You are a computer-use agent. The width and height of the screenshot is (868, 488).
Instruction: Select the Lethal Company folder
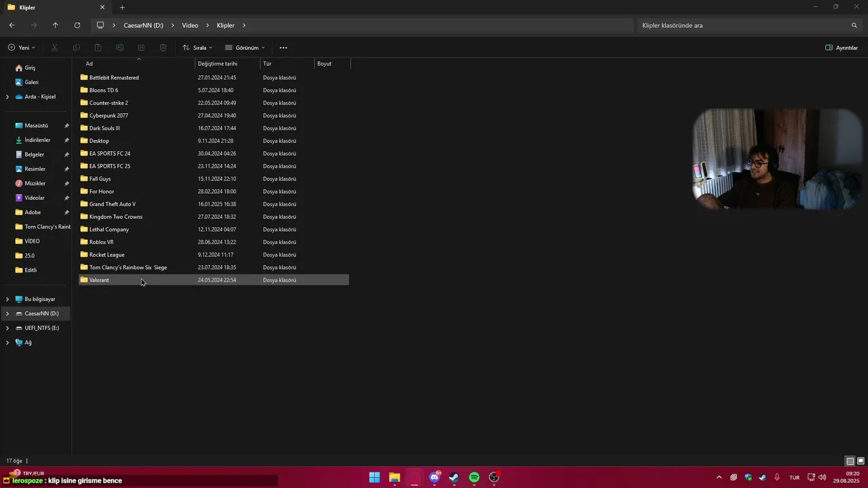tap(214, 229)
